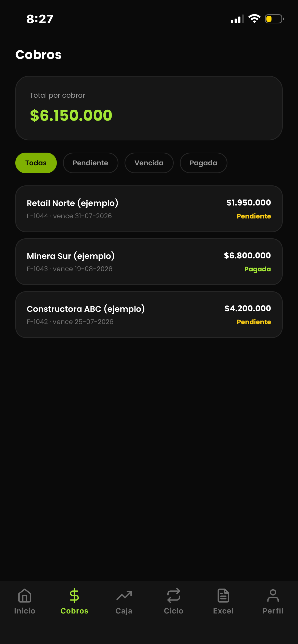Open the Caja trending chart icon
The image size is (298, 644).
click(x=124, y=596)
